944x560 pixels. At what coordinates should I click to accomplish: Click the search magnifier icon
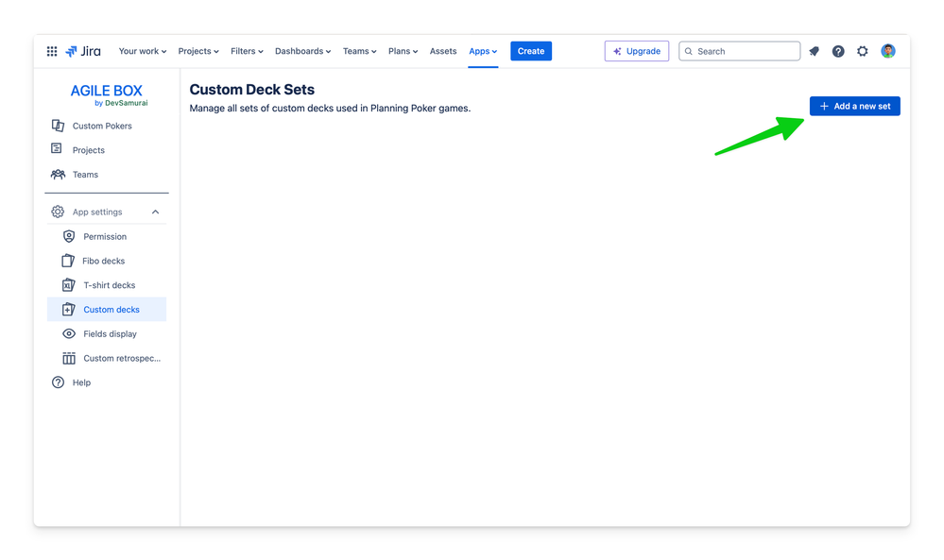pyautogui.click(x=688, y=52)
